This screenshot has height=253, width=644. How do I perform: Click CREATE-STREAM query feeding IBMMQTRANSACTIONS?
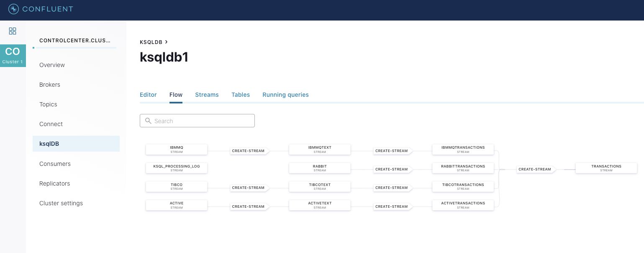pos(393,151)
